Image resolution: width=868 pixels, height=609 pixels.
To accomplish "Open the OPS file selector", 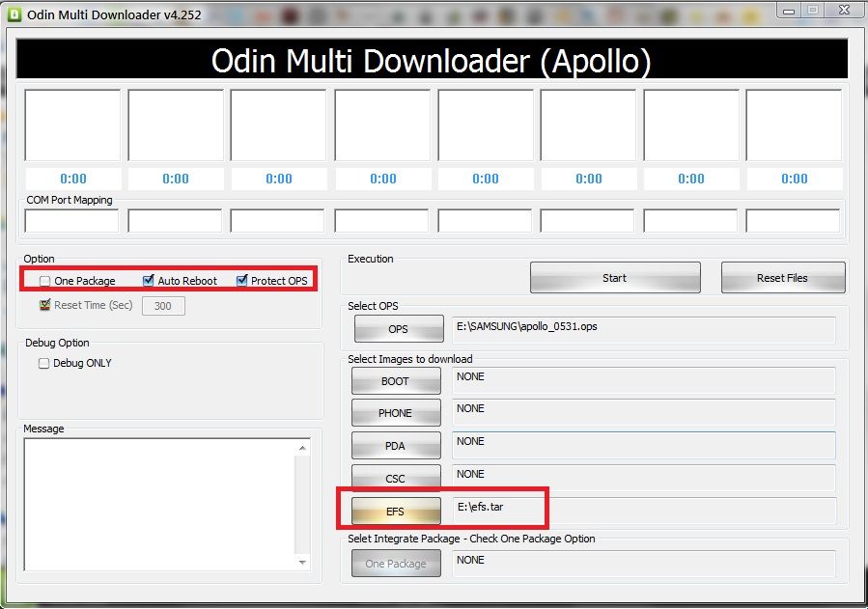I will coord(399,329).
